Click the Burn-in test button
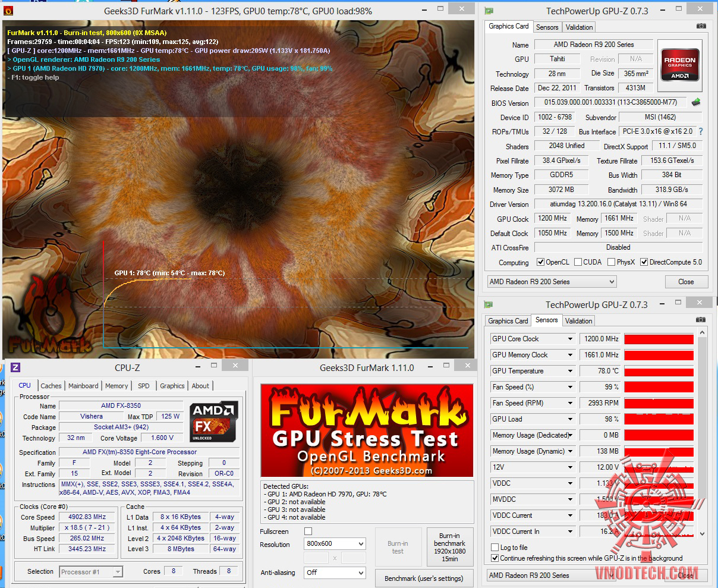 pos(398,547)
